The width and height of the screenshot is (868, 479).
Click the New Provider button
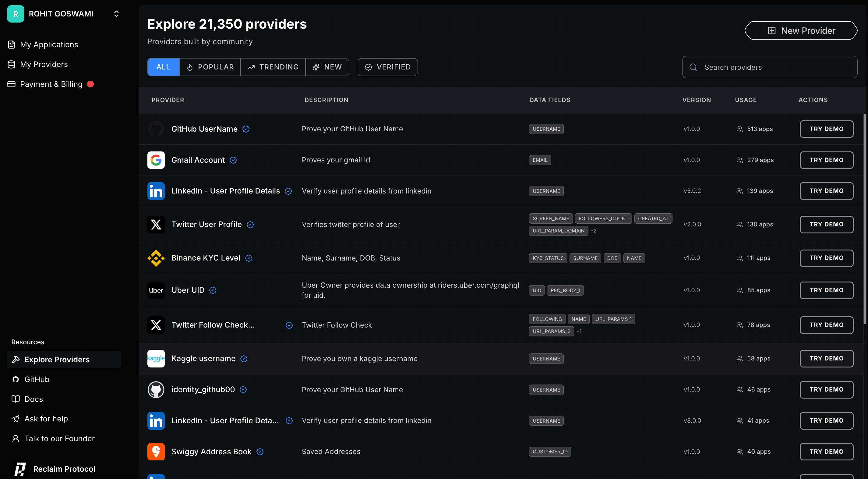coord(801,31)
